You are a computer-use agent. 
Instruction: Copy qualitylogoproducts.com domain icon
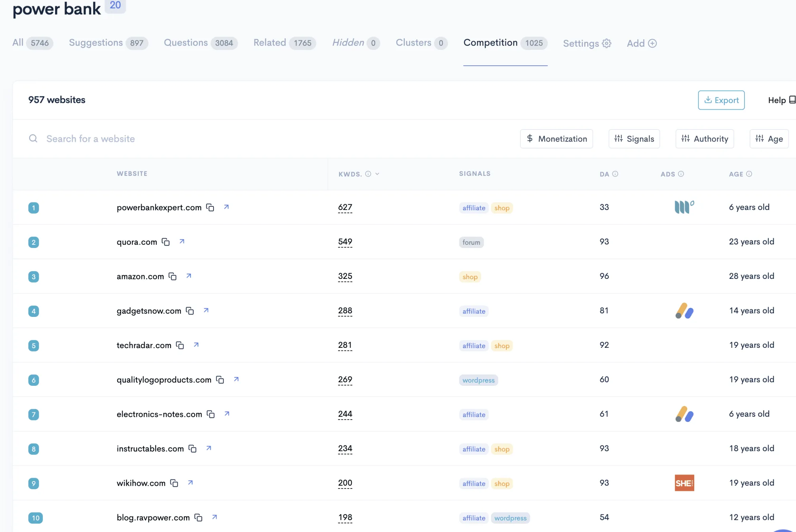[x=220, y=380]
